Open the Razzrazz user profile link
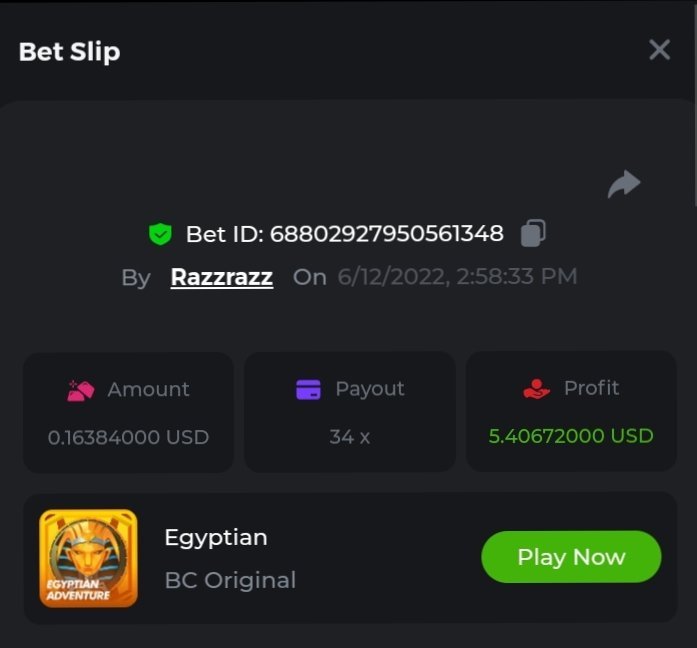The image size is (697, 648). tap(222, 277)
